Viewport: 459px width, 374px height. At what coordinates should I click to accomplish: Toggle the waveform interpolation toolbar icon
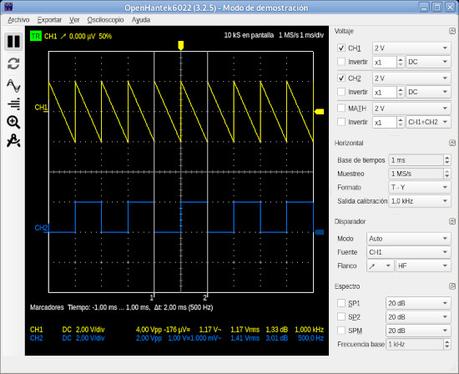click(13, 85)
